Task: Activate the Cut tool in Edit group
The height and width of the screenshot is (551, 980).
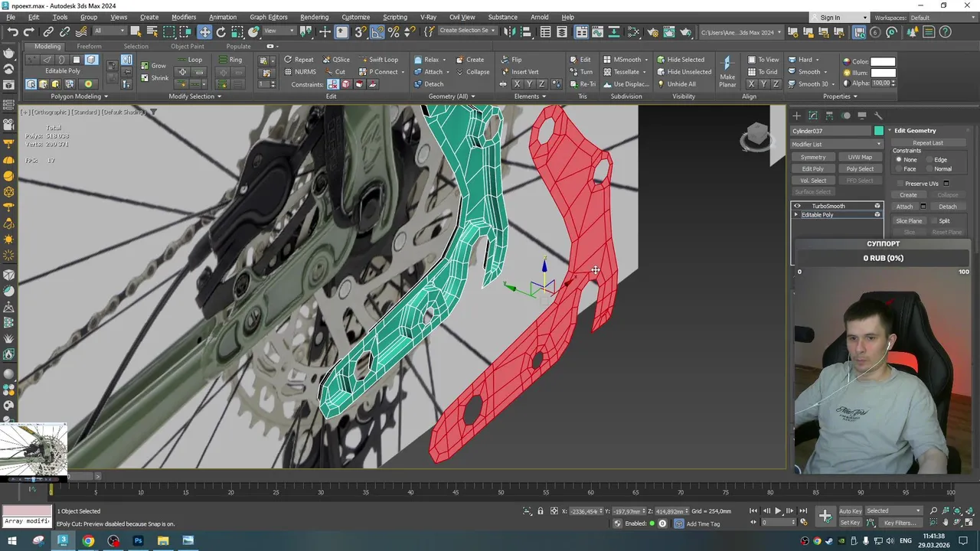Action: tap(335, 72)
